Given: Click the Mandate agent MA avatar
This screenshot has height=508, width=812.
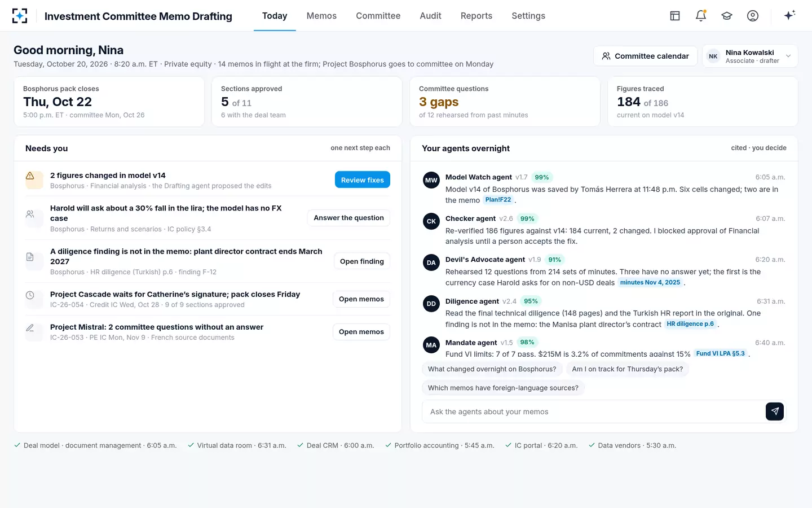Looking at the screenshot, I should coord(431,345).
